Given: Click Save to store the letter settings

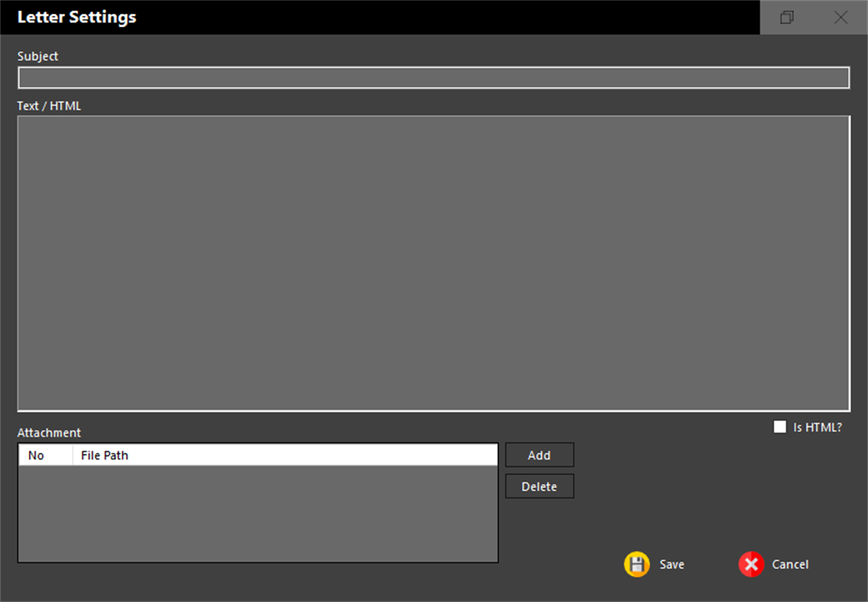Looking at the screenshot, I should [x=654, y=564].
